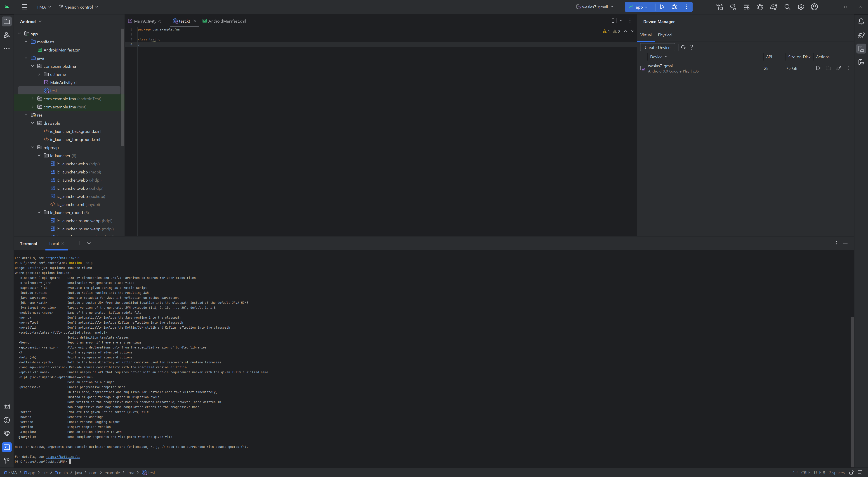Switch to the Physical devices tab
The image size is (868, 477).
665,35
